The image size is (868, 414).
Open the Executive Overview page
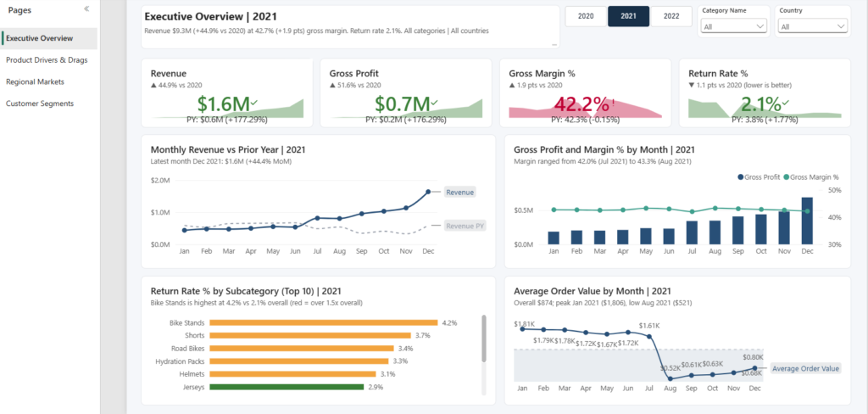tap(49, 38)
